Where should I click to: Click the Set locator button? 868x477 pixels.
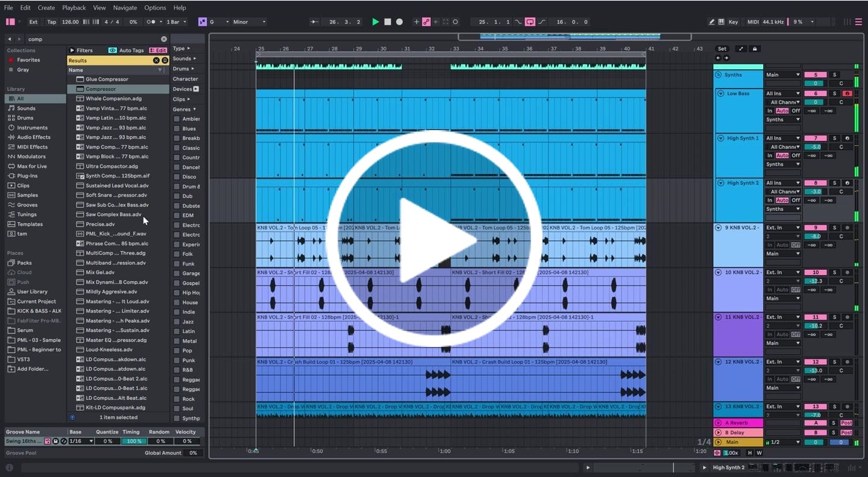tap(722, 49)
